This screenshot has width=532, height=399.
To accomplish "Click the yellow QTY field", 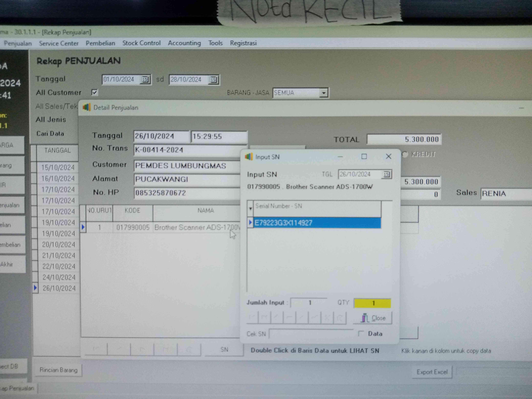I will (x=372, y=303).
